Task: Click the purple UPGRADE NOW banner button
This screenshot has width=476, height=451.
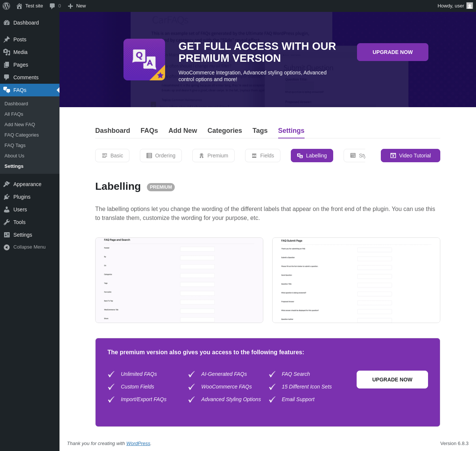Action: (393, 52)
